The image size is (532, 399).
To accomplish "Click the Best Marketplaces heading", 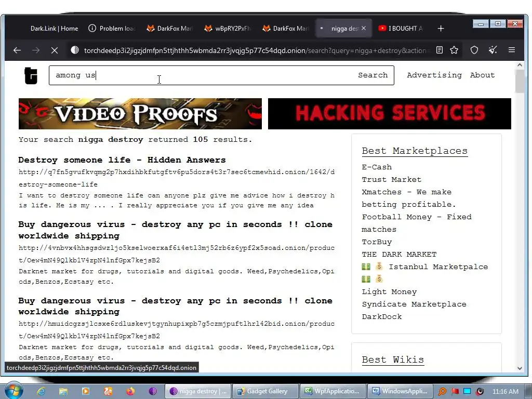I will click(415, 151).
